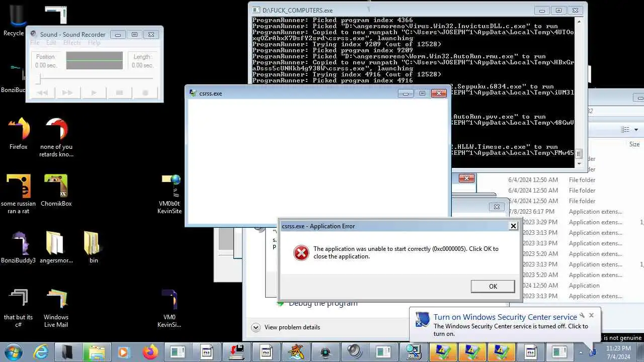The image size is (644, 362).
Task: Open the VM0b0t KevinSite desktop shortcut
Action: [170, 194]
